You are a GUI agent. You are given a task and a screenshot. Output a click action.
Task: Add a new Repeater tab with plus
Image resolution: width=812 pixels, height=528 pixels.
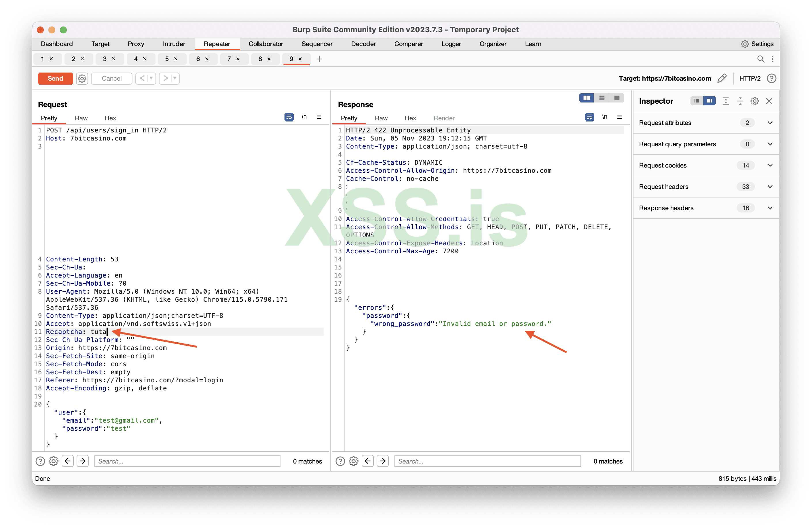319,59
